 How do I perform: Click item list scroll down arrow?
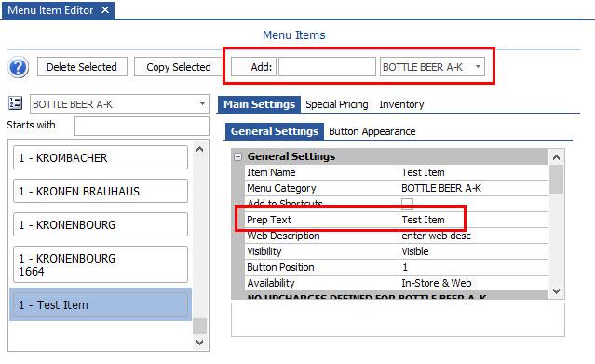[x=199, y=343]
